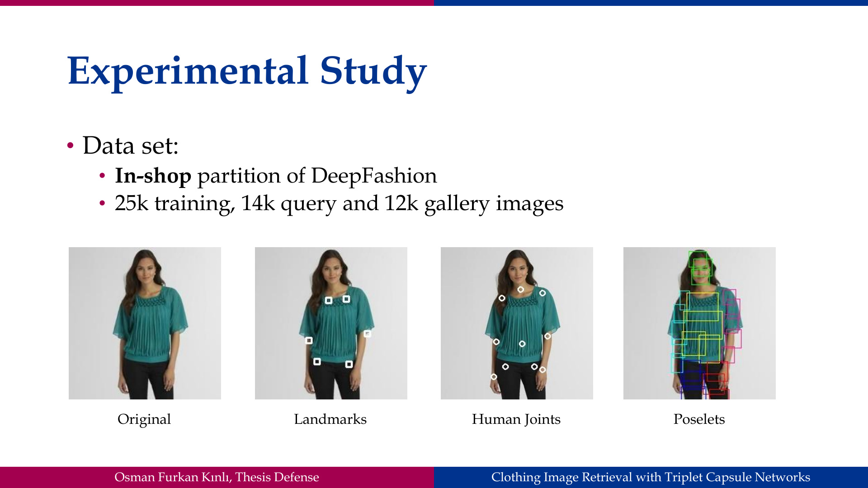
Task: Select the Landmarks annotated image
Action: (331, 323)
